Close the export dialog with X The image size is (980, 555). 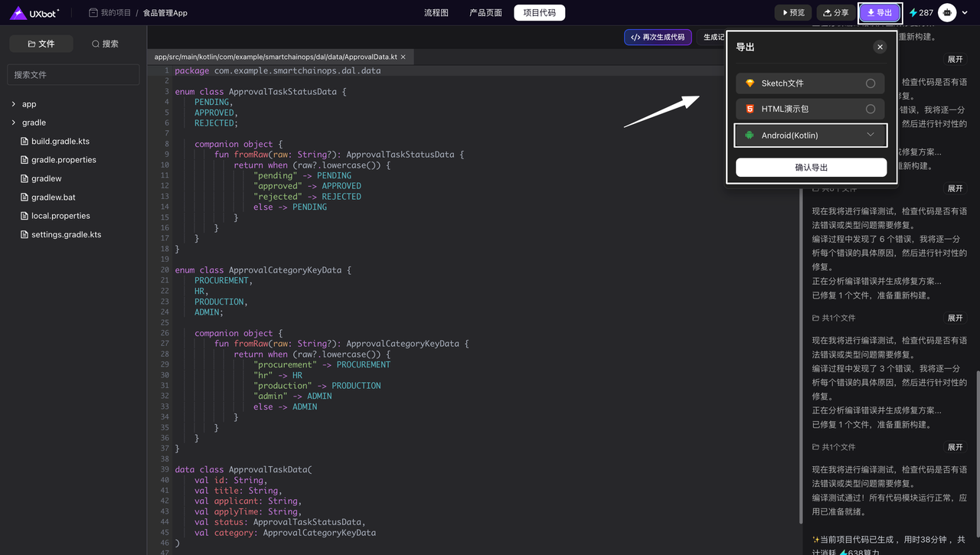coord(880,47)
